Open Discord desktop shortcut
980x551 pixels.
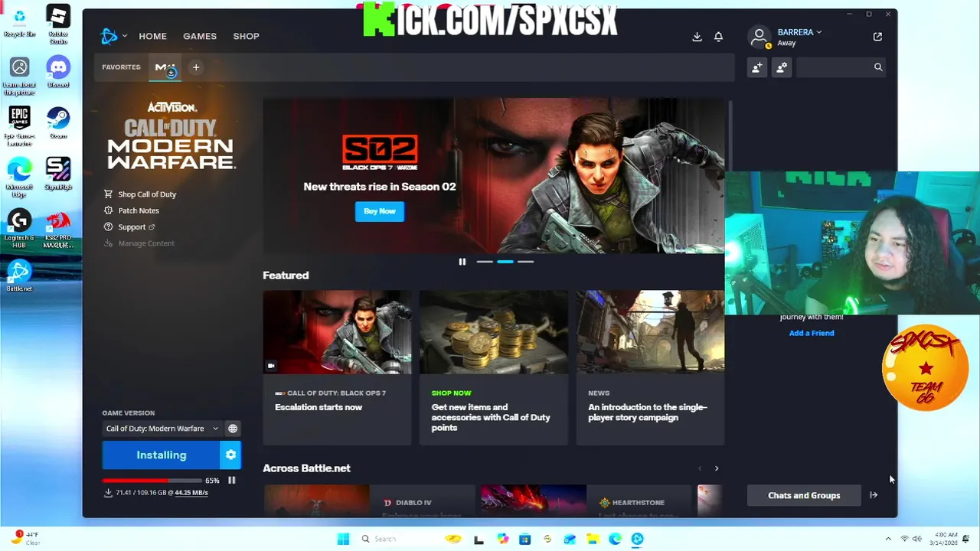58,72
